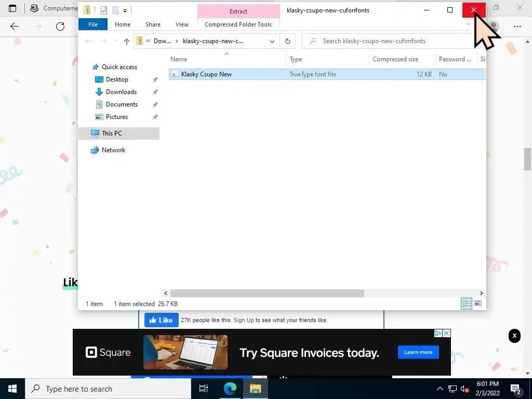The height and width of the screenshot is (399, 532).
Task: Refresh the klasky-csupo folder view
Action: [x=288, y=42]
